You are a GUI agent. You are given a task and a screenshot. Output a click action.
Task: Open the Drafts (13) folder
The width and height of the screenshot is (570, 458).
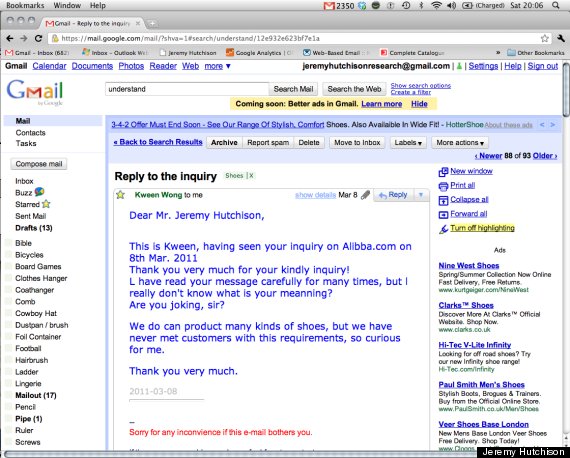click(33, 228)
